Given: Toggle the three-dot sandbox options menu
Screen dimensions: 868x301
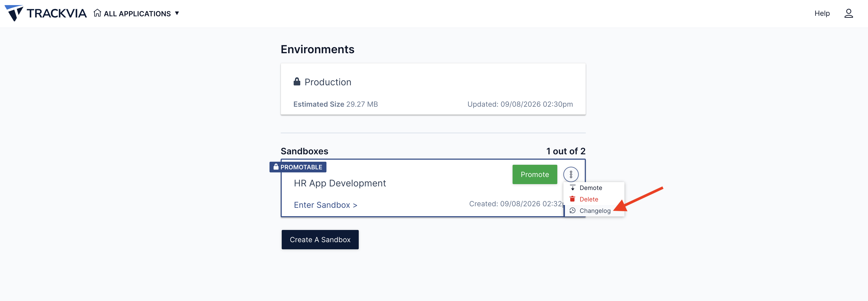Looking at the screenshot, I should click(x=571, y=174).
